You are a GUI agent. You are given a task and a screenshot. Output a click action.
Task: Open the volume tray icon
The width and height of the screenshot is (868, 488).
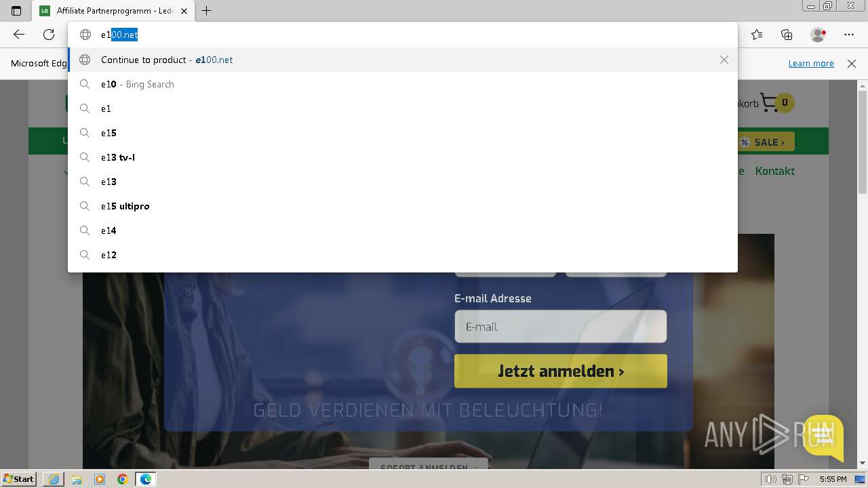770,479
